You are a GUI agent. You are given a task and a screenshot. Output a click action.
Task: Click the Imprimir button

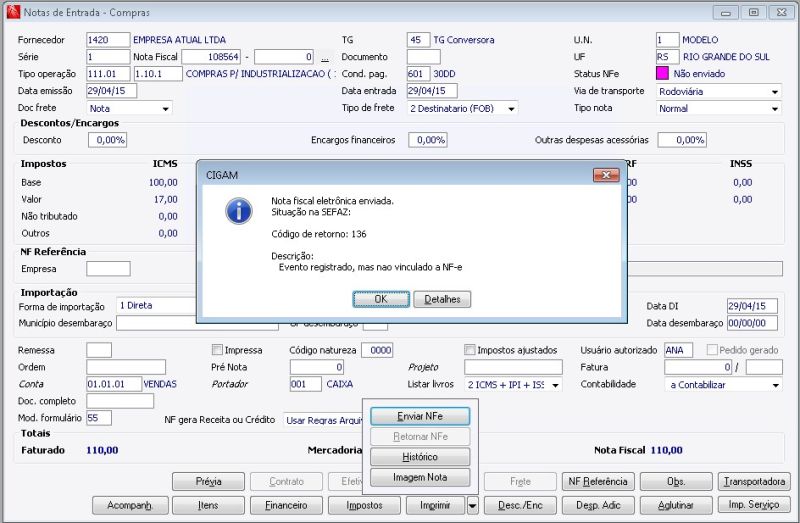point(436,506)
